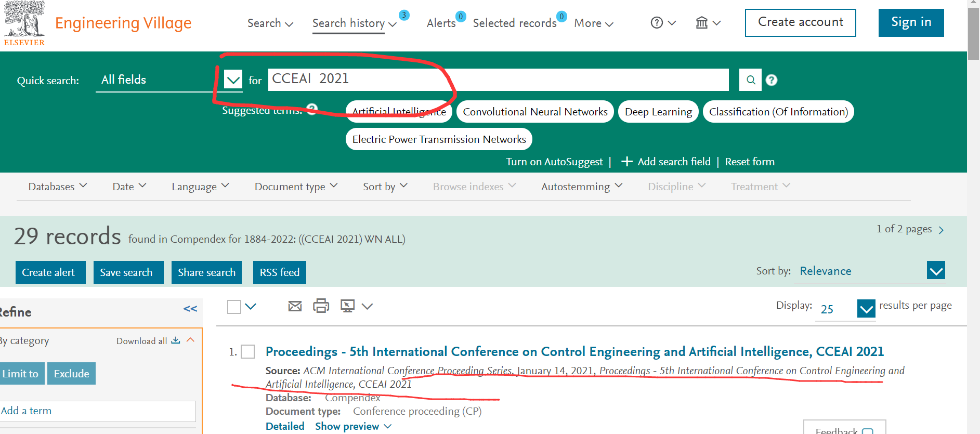The width and height of the screenshot is (980, 434).
Task: Click Download all arrow icon in Refine
Action: [176, 340]
